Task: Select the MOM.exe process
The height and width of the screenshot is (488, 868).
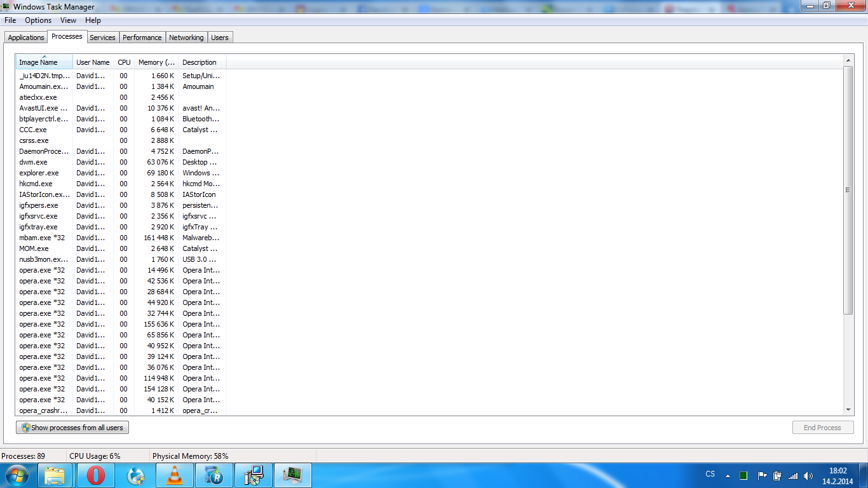Action: tap(121, 248)
